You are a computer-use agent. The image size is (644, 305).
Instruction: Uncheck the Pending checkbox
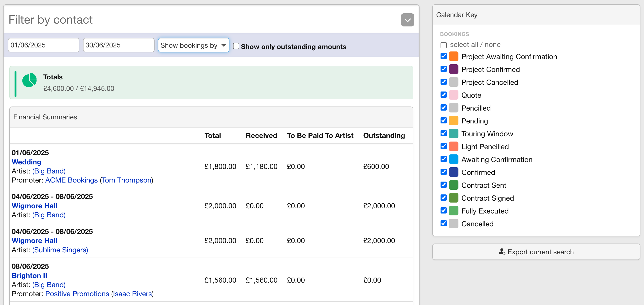(x=443, y=120)
